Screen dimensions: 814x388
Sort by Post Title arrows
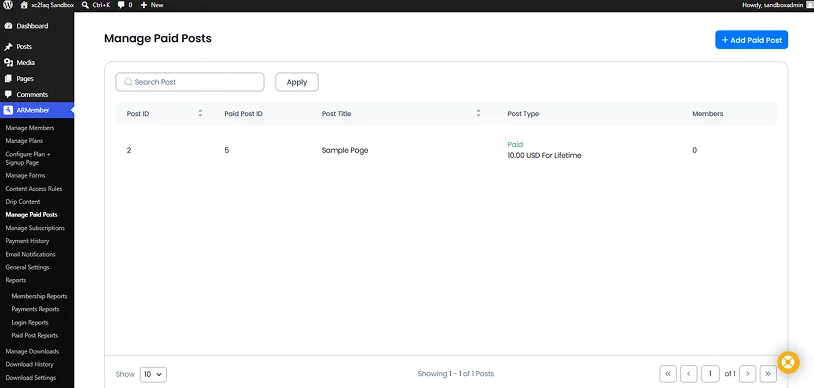[x=478, y=113]
